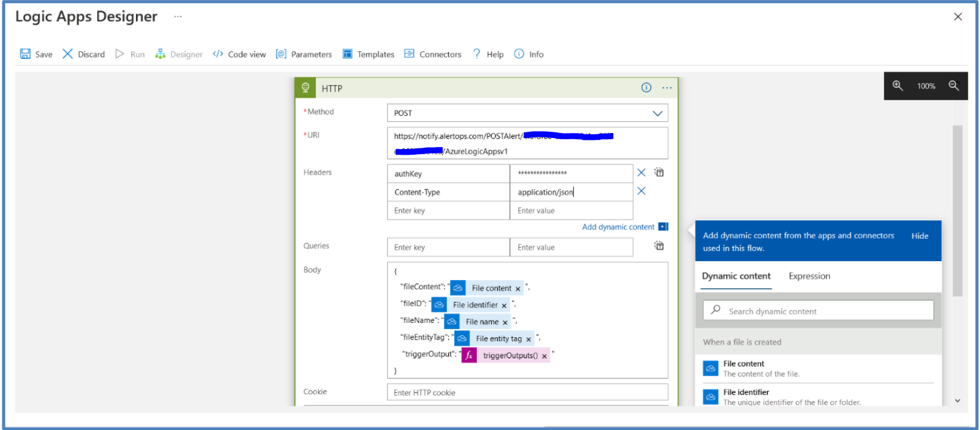The width and height of the screenshot is (980, 430).
Task: Open the HTTP action ellipsis menu
Action: tap(667, 88)
